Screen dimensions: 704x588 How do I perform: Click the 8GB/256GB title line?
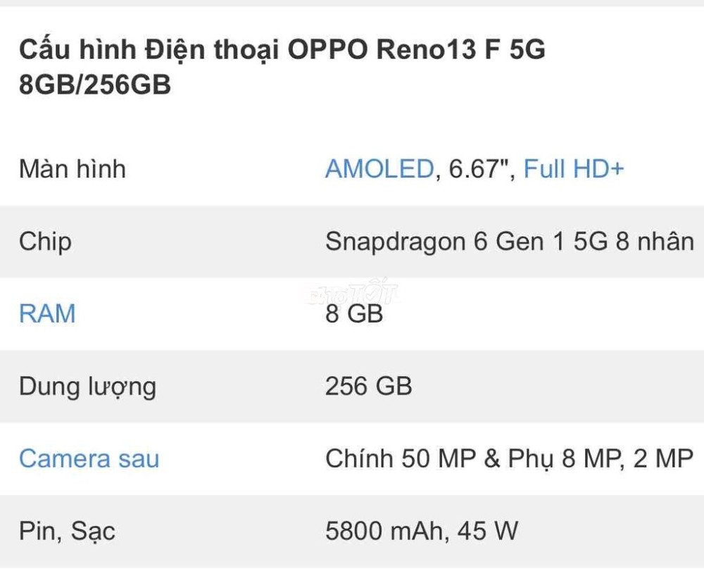95,84
